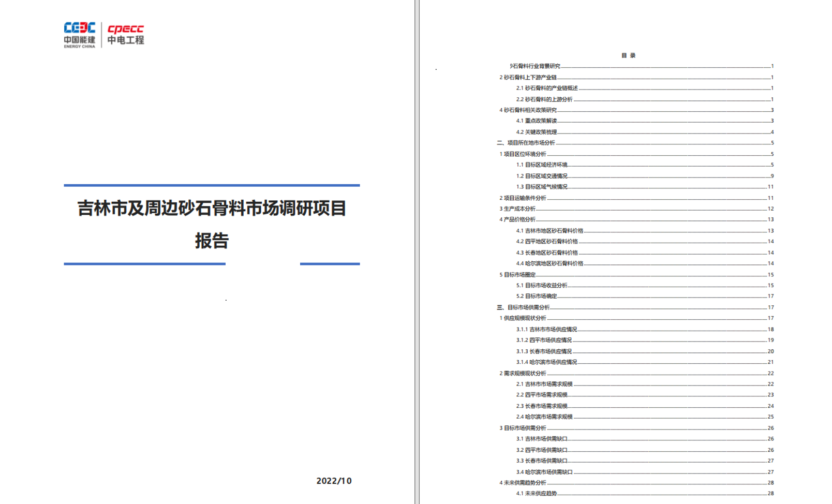
Task: Click the 2022/10 date on cover
Action: click(334, 481)
